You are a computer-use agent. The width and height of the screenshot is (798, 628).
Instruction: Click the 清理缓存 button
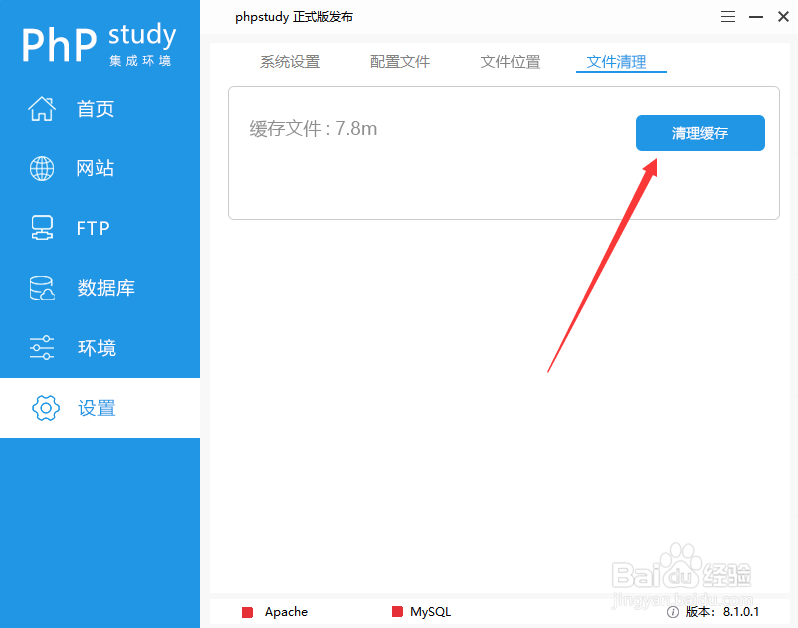[700, 133]
